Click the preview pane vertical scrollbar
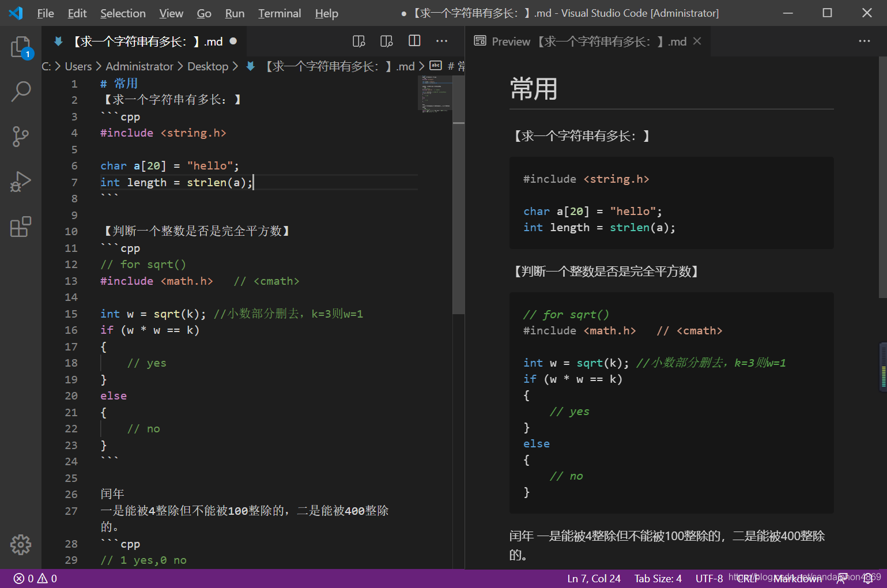Screen dimensions: 887x588 point(882,177)
